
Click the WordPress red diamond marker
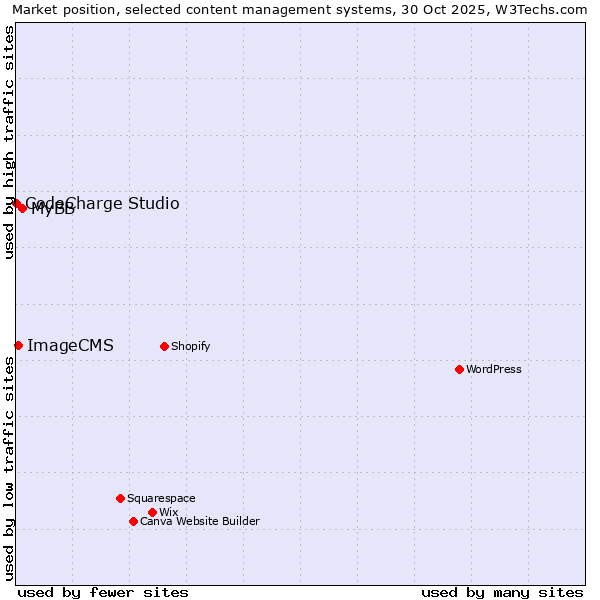[459, 369]
